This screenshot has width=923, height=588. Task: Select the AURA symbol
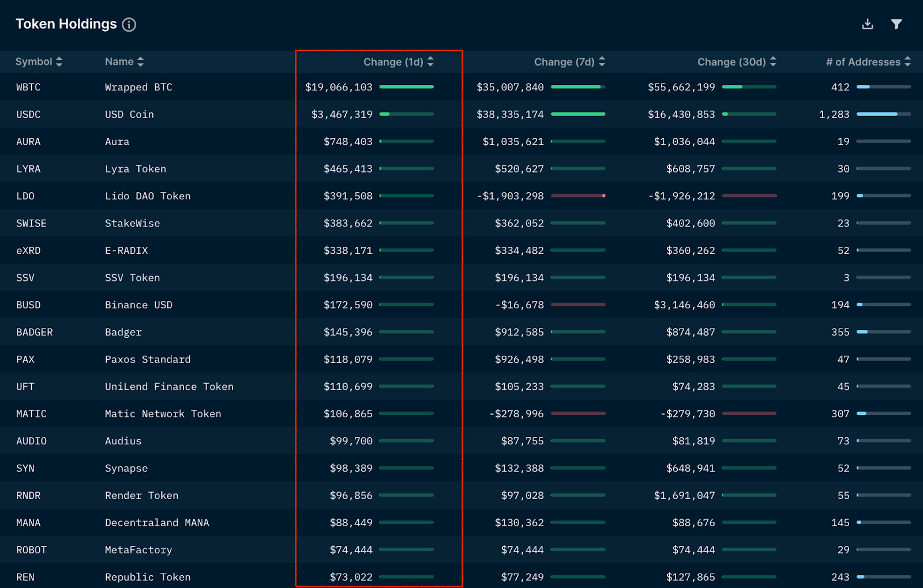click(28, 142)
